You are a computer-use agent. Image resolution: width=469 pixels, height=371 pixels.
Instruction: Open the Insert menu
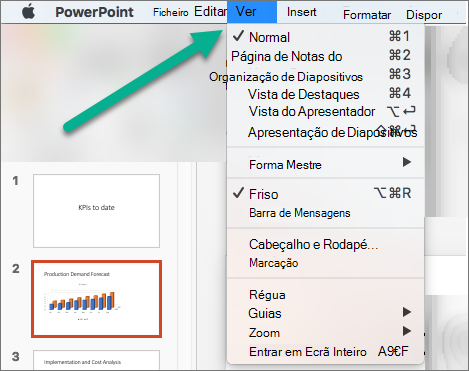(x=302, y=12)
